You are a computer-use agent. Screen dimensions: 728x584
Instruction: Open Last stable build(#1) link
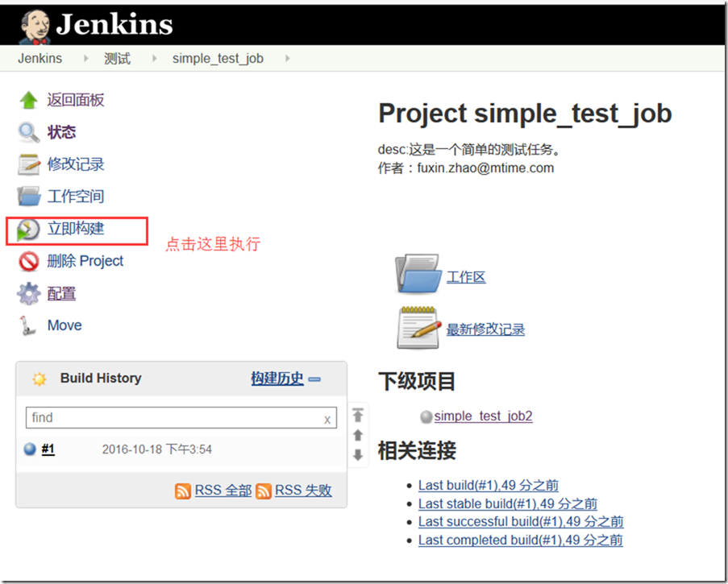507,503
